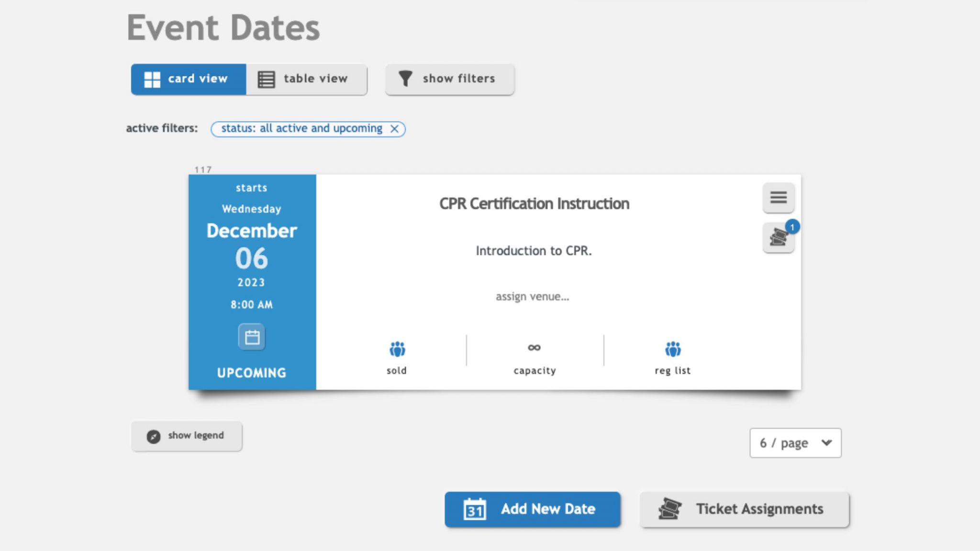Viewport: 980px width, 551px height.
Task: Open the calendar icon on the date card
Action: [x=251, y=337]
